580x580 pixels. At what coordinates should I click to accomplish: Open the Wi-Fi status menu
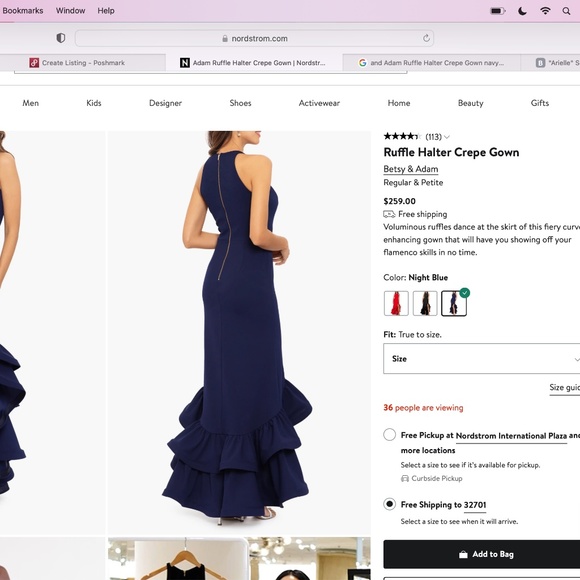(x=545, y=11)
